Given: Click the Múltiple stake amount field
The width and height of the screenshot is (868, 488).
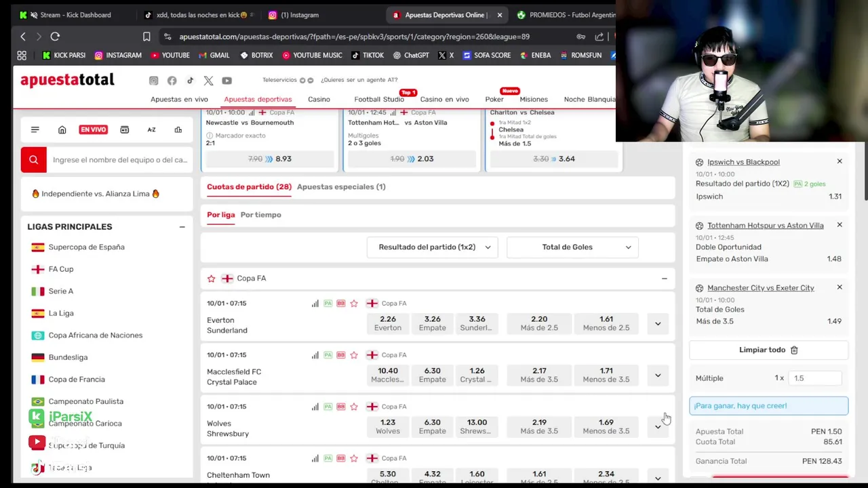Looking at the screenshot, I should click(815, 378).
